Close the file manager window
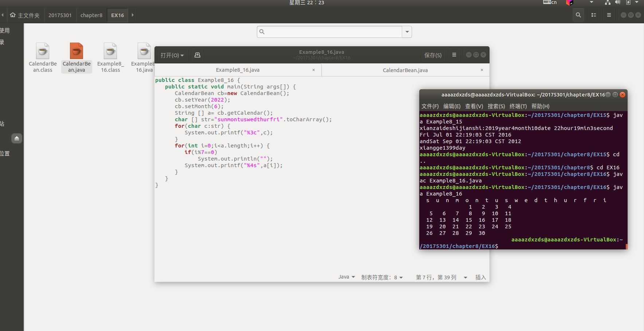644x331 pixels. coord(638,15)
